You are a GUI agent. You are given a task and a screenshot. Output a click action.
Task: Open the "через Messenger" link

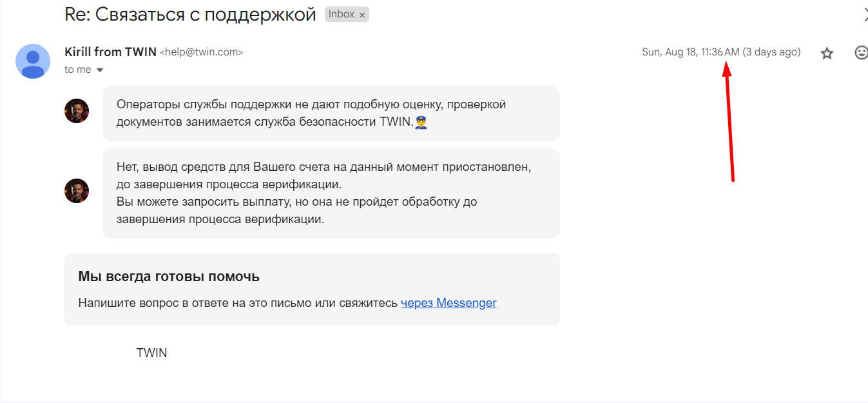448,302
